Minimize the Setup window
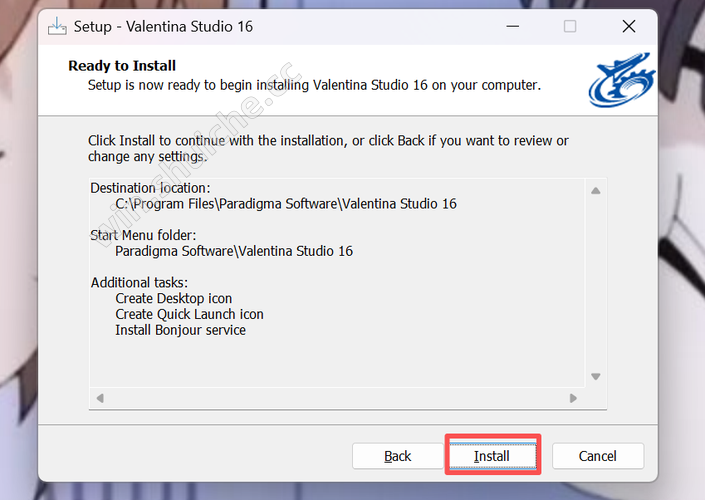The width and height of the screenshot is (705, 500). 511,26
